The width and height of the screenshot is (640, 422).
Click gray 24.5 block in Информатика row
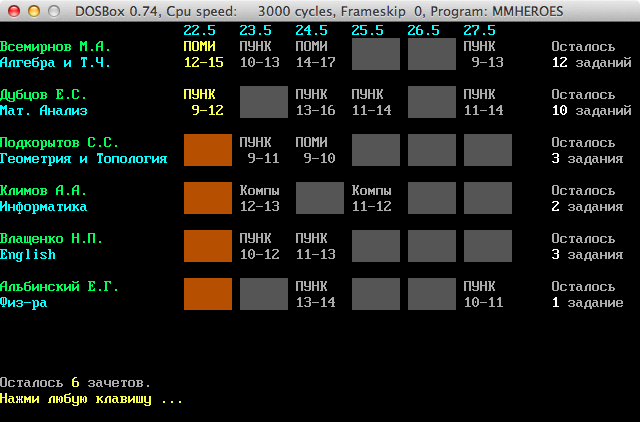click(320, 198)
